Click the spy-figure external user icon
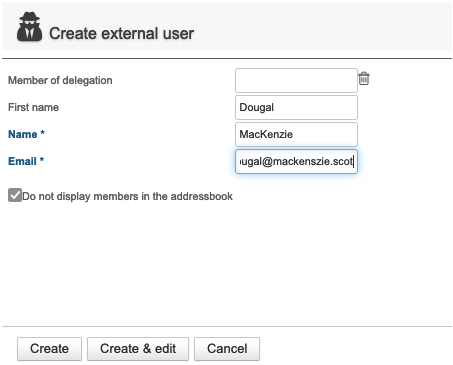Viewport: 453px width, 365px height. click(29, 27)
